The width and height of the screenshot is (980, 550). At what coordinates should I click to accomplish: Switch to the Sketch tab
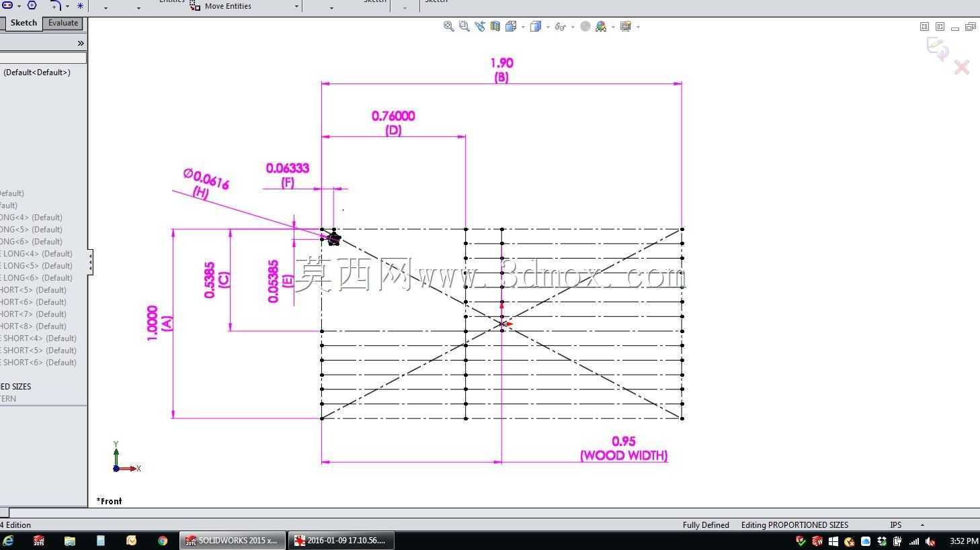[24, 23]
